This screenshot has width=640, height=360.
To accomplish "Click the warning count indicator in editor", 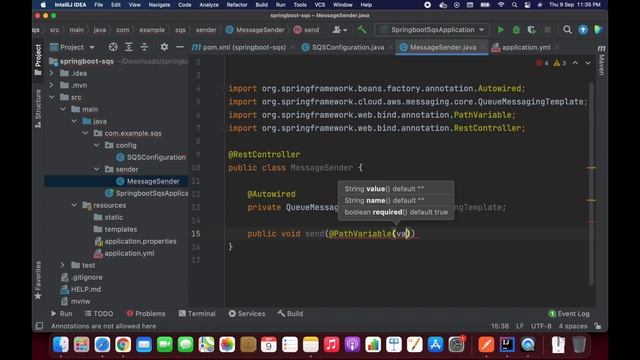I will click(x=560, y=63).
